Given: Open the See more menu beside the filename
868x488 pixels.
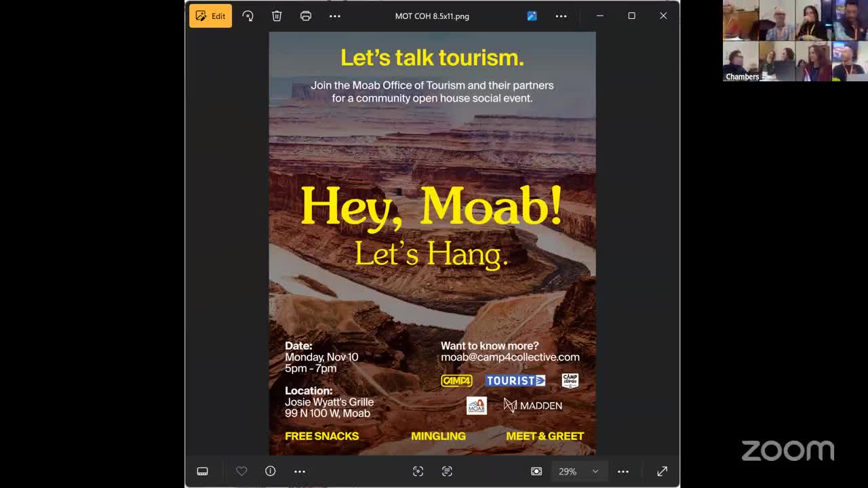Looking at the screenshot, I should 561,16.
